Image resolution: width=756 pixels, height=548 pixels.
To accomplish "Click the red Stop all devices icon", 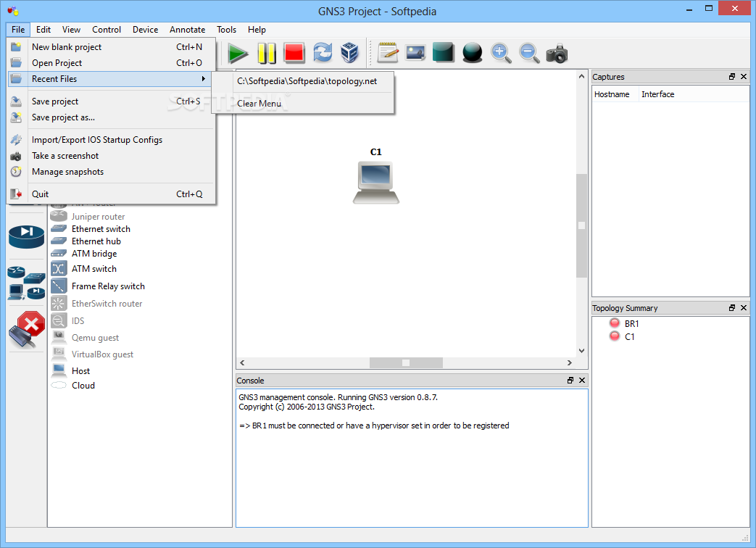I will point(294,53).
